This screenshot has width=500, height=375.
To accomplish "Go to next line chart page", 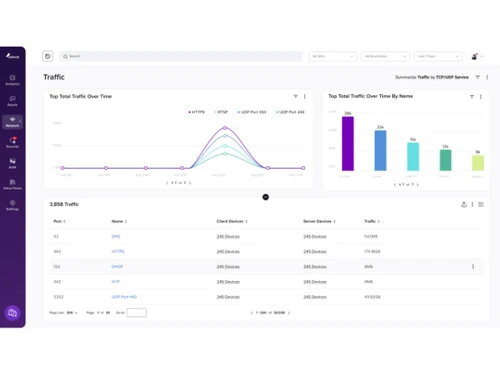I will coord(190,183).
